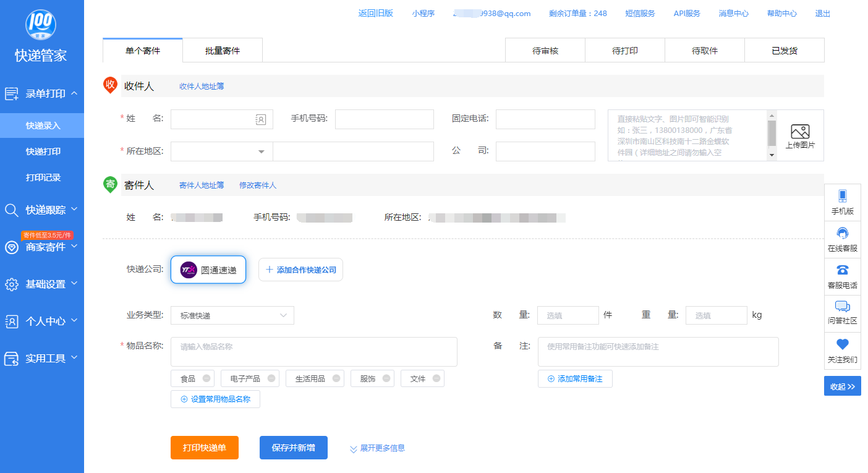Click the upload image icon
The width and height of the screenshot is (868, 473).
coord(800,132)
